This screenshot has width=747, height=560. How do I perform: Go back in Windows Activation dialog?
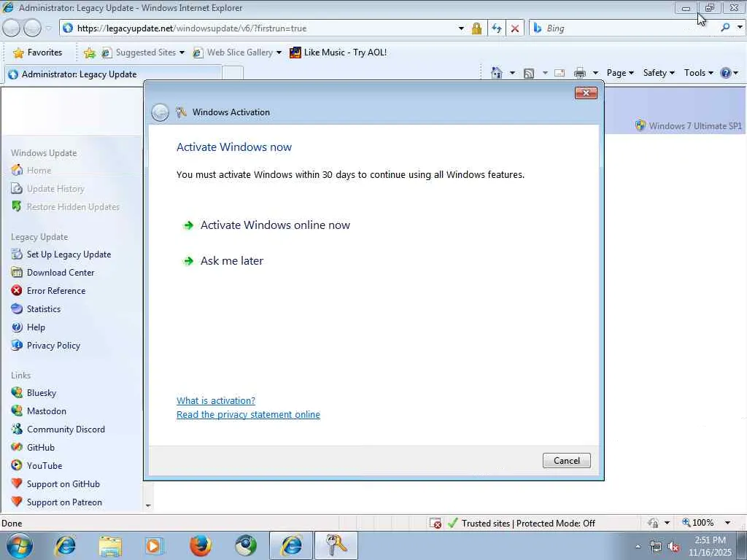point(160,112)
